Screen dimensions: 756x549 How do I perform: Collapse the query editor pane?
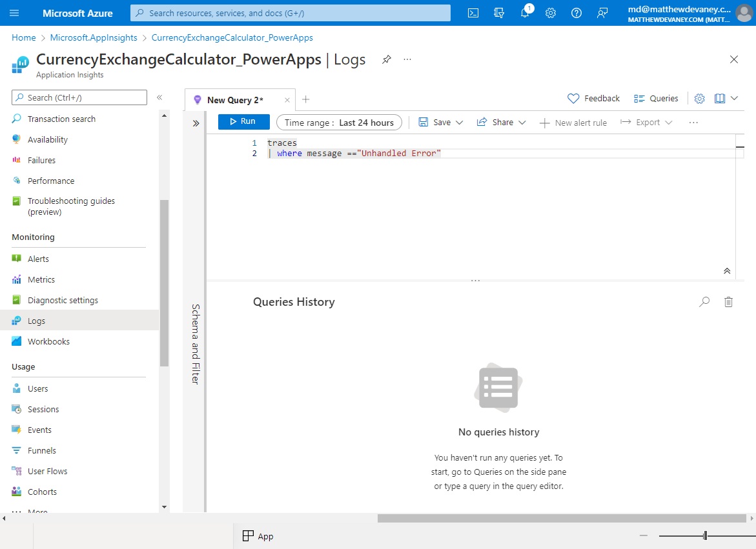(726, 270)
